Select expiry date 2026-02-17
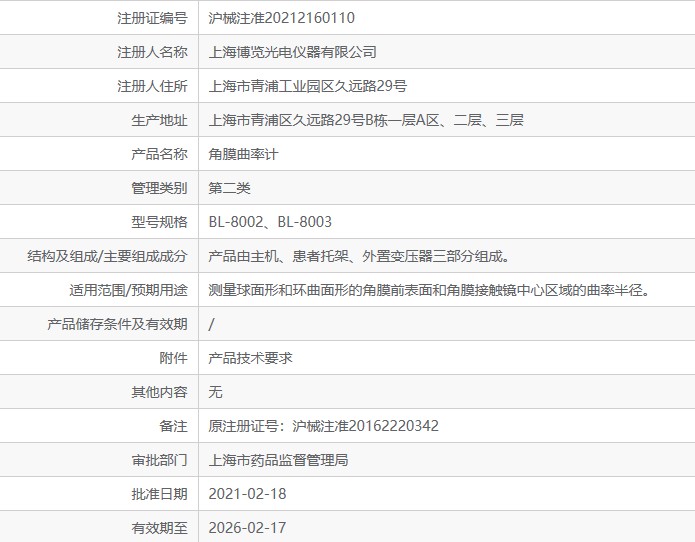695x542 pixels. [x=247, y=528]
